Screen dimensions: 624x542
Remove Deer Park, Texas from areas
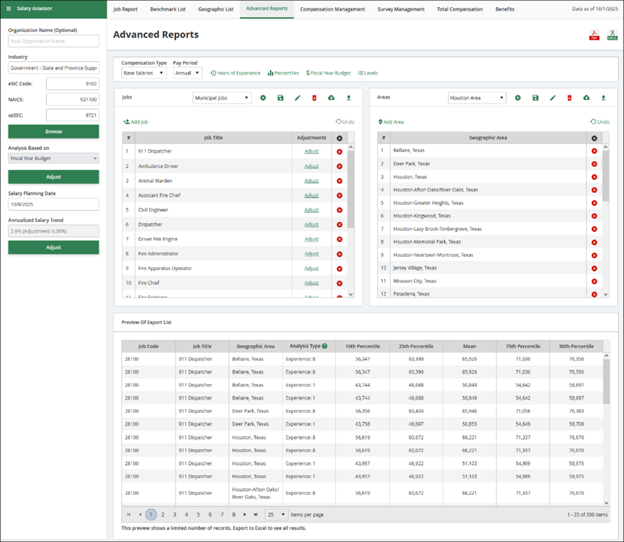594,163
